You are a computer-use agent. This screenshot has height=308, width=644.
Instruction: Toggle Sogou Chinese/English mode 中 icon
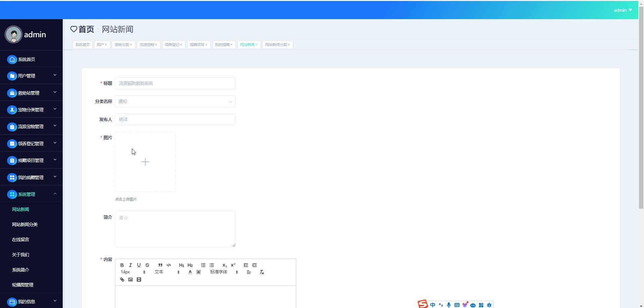(433, 305)
